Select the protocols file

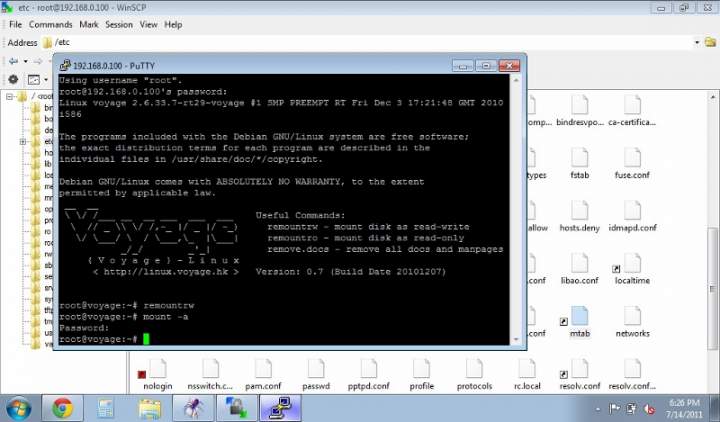[x=474, y=375]
